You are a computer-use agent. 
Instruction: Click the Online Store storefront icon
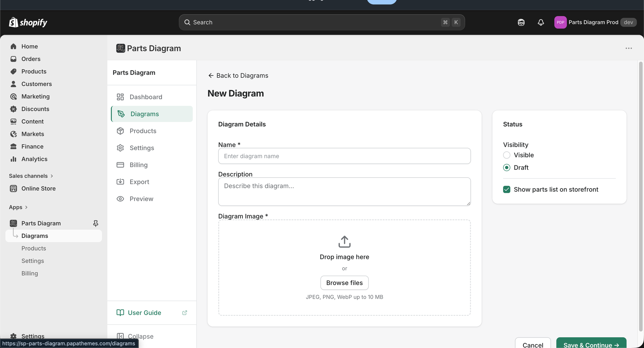coord(13,188)
